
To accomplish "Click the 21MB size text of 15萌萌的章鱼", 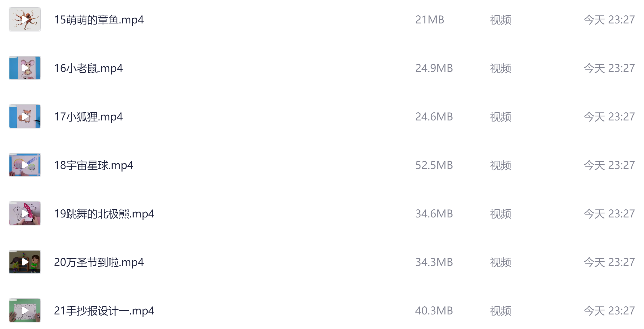I will coord(430,19).
